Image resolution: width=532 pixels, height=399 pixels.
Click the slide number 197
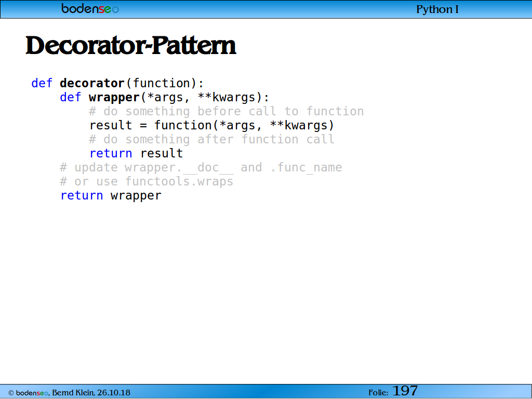[x=405, y=391]
